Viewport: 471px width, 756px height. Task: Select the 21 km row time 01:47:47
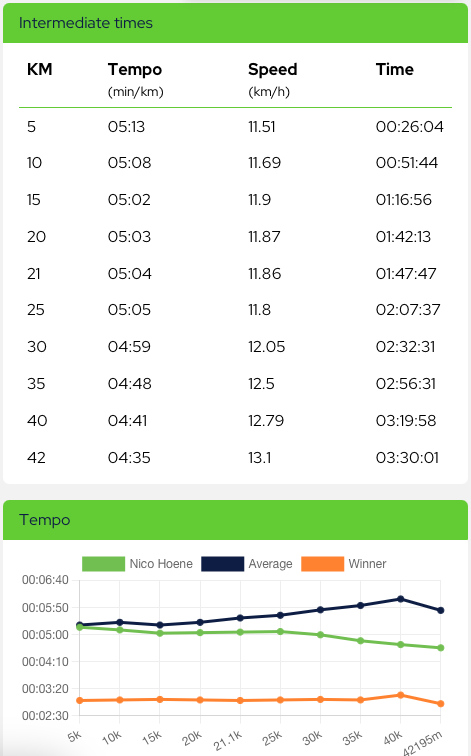pyautogui.click(x=406, y=273)
